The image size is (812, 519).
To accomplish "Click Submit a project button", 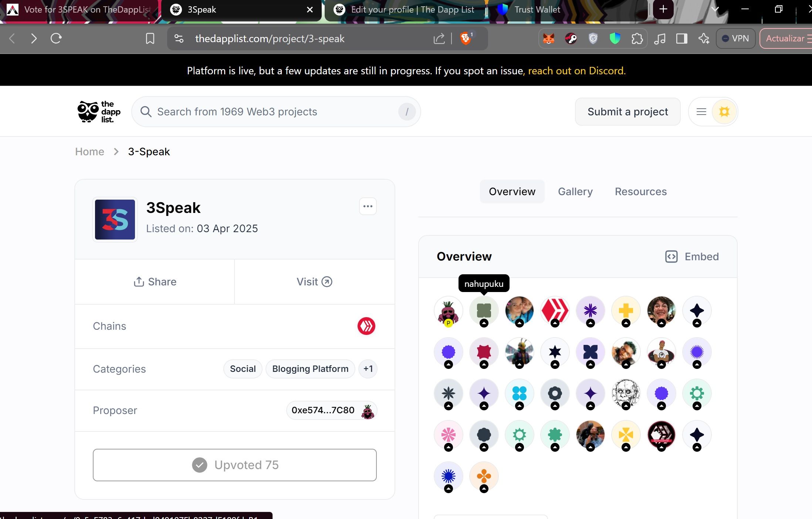I will coord(627,112).
